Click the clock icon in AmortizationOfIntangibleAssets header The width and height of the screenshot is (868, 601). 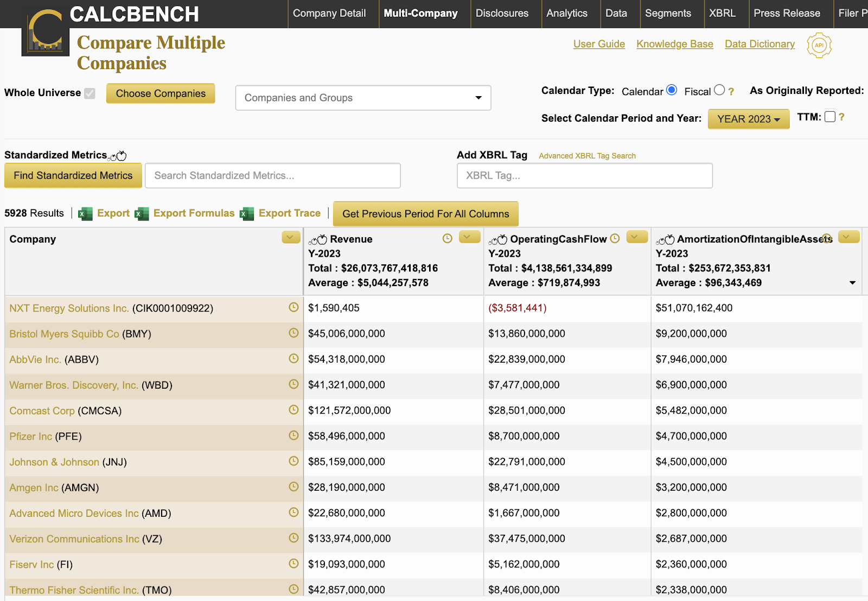pos(827,238)
